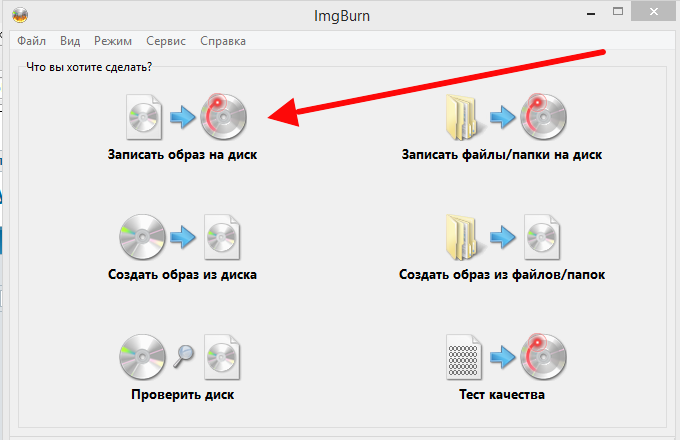Choose 'Тест качества' label
680x440 pixels.
[502, 394]
